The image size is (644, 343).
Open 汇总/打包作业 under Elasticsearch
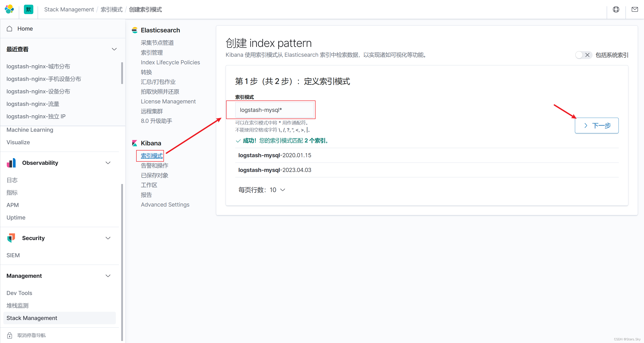(158, 82)
